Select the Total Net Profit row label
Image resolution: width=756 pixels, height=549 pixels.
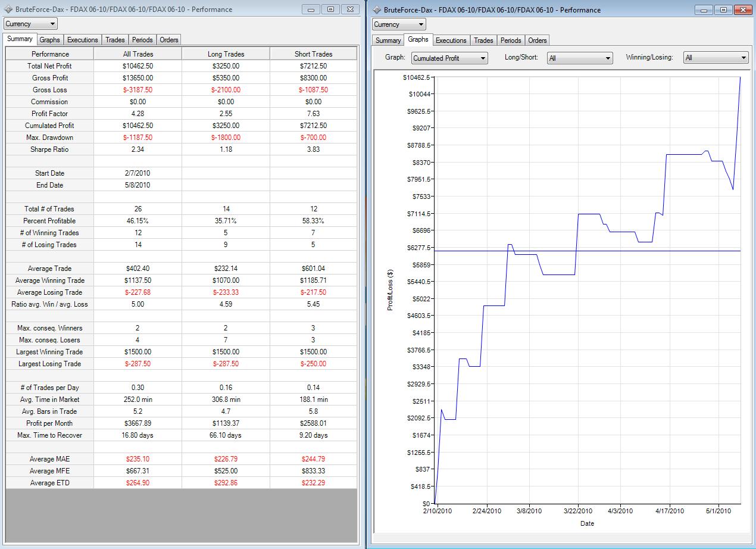[x=50, y=65]
